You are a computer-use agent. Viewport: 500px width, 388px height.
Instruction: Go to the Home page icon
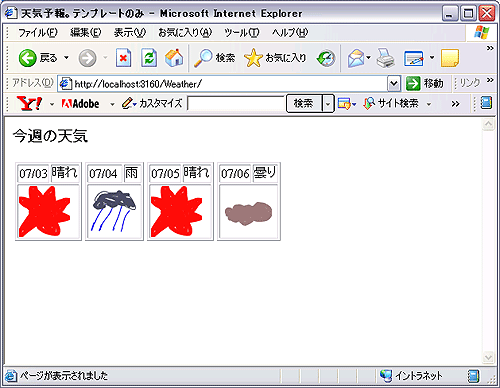174,58
